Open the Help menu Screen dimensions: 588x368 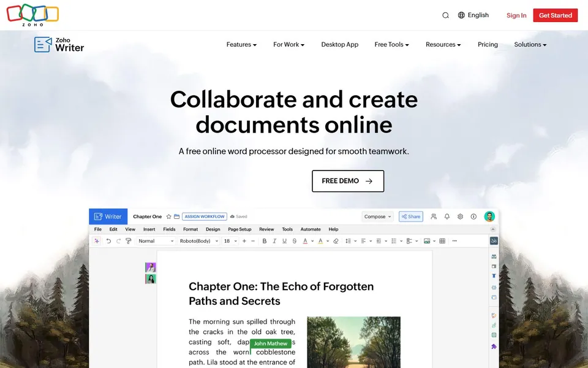click(x=333, y=229)
